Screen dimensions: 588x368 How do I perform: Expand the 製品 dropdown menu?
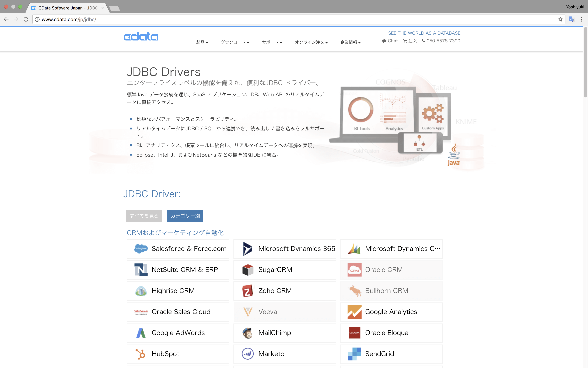(202, 42)
